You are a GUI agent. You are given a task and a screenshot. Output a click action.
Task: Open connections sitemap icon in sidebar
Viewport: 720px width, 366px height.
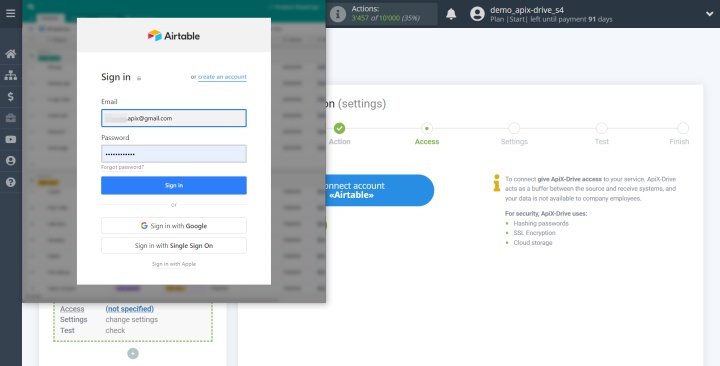pyautogui.click(x=11, y=75)
